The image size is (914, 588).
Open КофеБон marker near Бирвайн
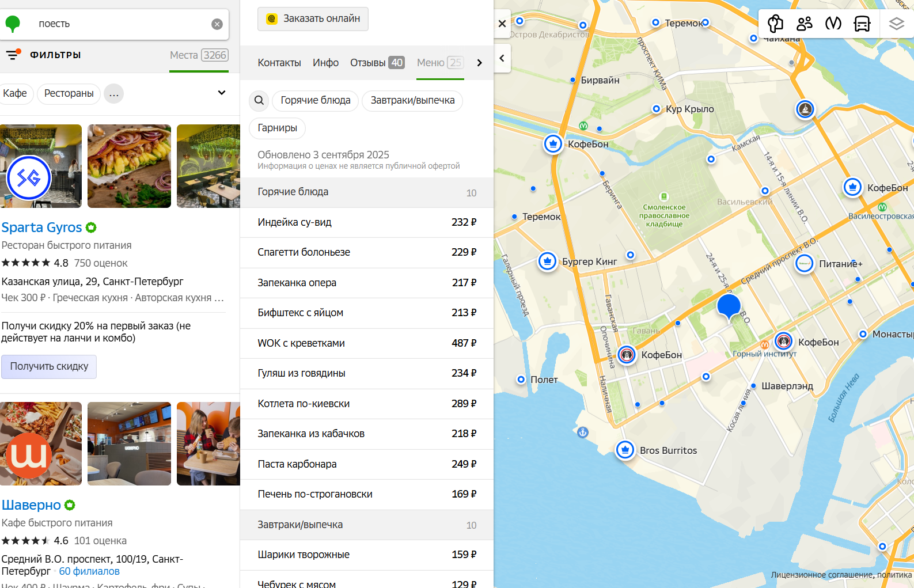[x=553, y=144]
